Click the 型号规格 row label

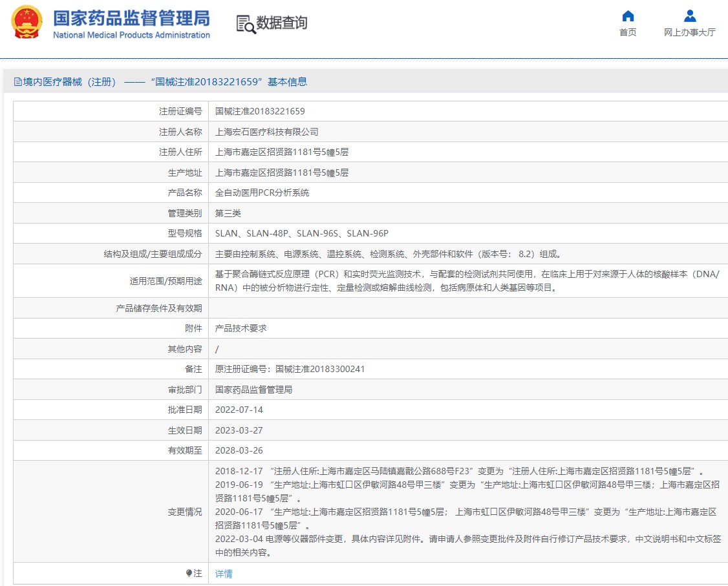pos(185,233)
